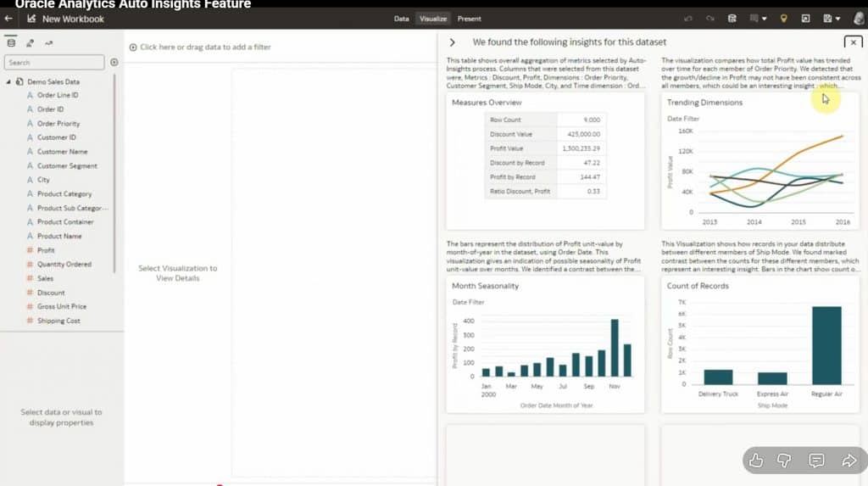Screen dimensions: 868x486
Task: Click the share arrow icon
Action: [849, 460]
